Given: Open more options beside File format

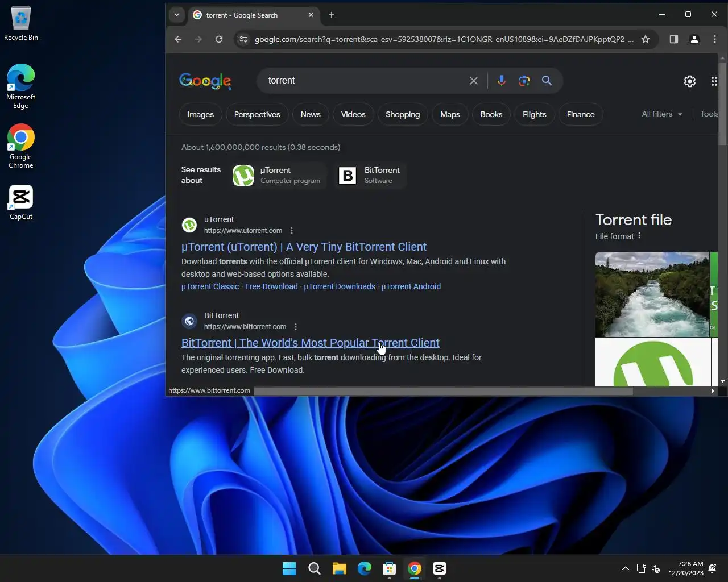Looking at the screenshot, I should tap(639, 236).
